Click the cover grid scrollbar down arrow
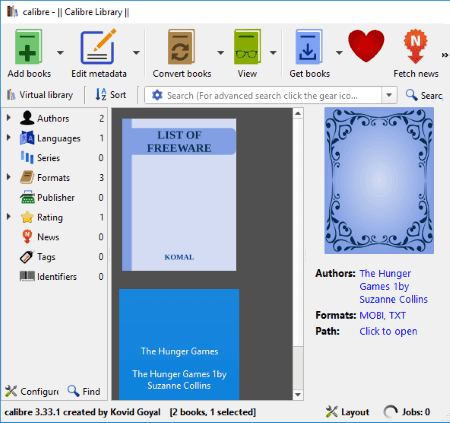450x423 pixels. click(x=298, y=395)
